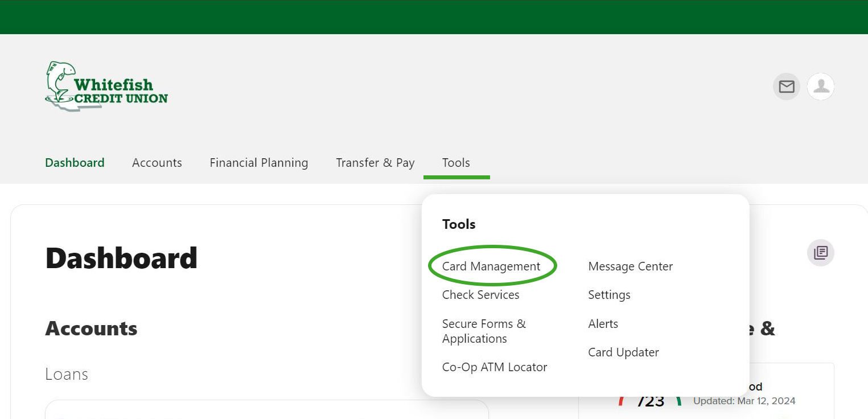868x419 pixels.
Task: Open the user profile avatar
Action: pos(821,87)
